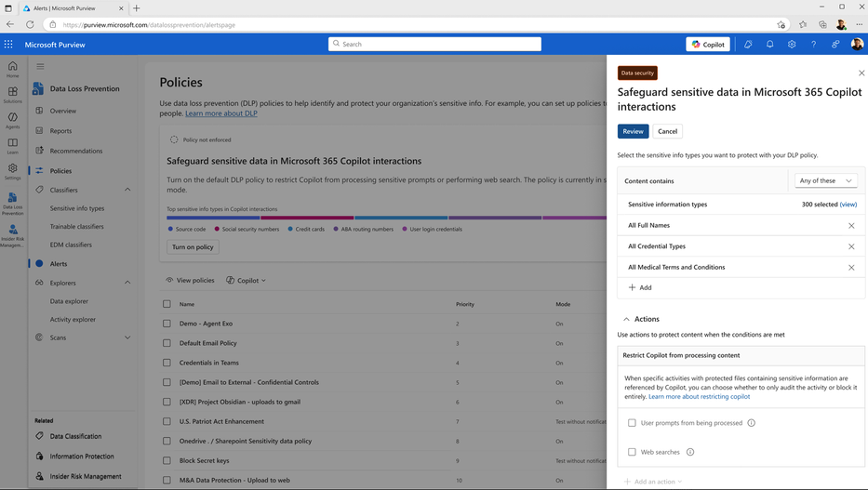Toggle the hamburger navigation menu icon

[x=40, y=66]
